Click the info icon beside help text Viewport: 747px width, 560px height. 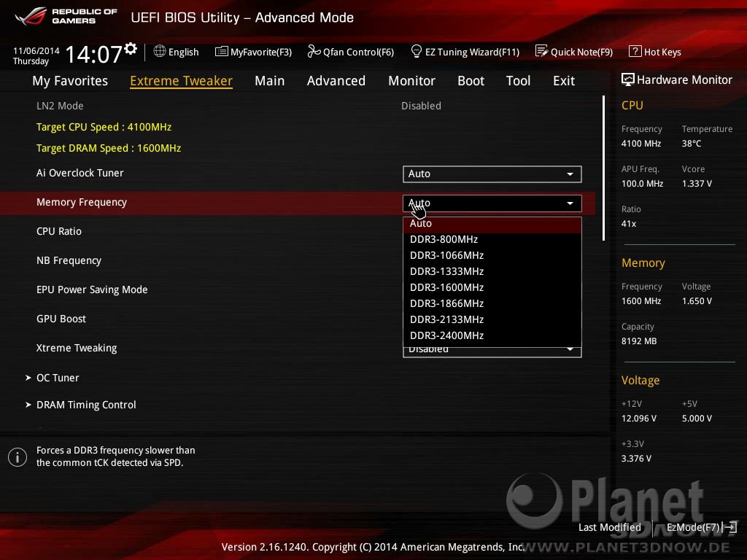pos(18,457)
